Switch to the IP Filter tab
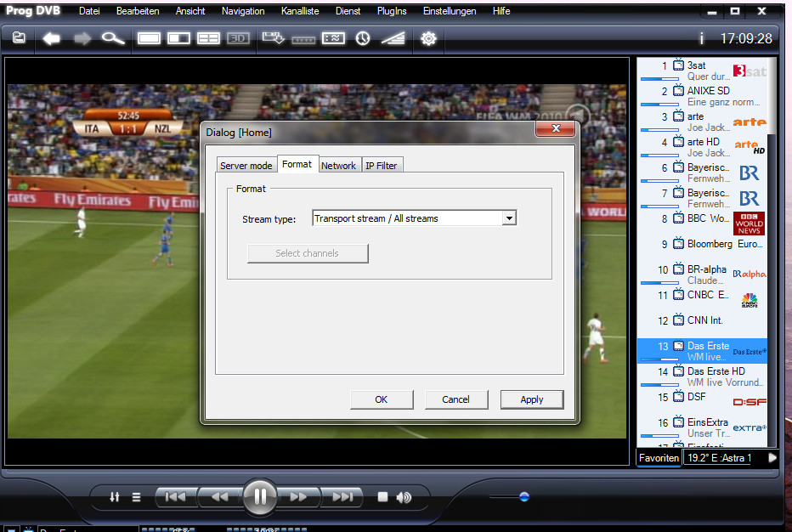 [382, 165]
